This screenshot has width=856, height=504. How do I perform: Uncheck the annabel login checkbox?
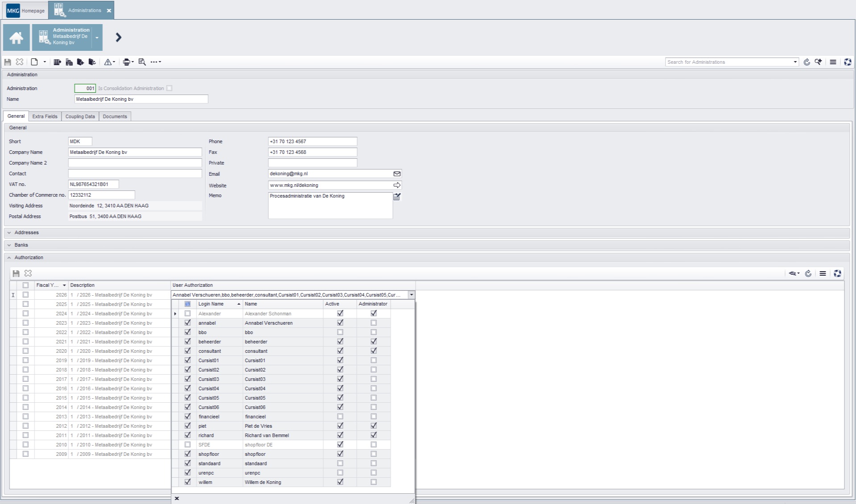(x=187, y=323)
